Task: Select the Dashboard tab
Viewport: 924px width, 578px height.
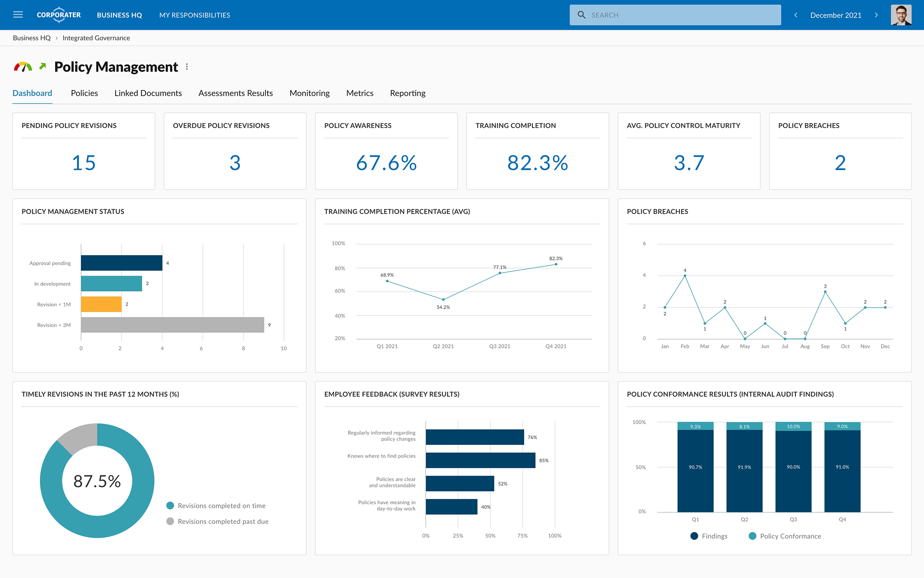Action: 32,93
